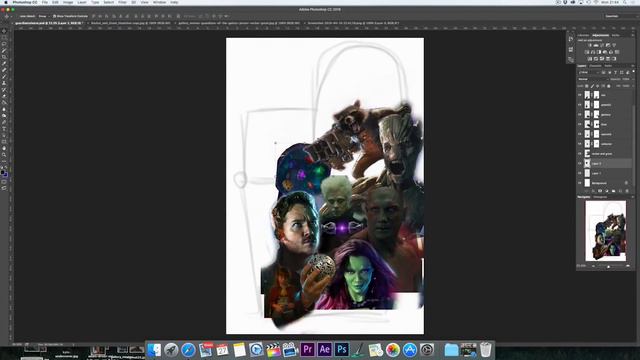The image size is (640, 360).
Task: Select the Move tool
Action: point(4,30)
